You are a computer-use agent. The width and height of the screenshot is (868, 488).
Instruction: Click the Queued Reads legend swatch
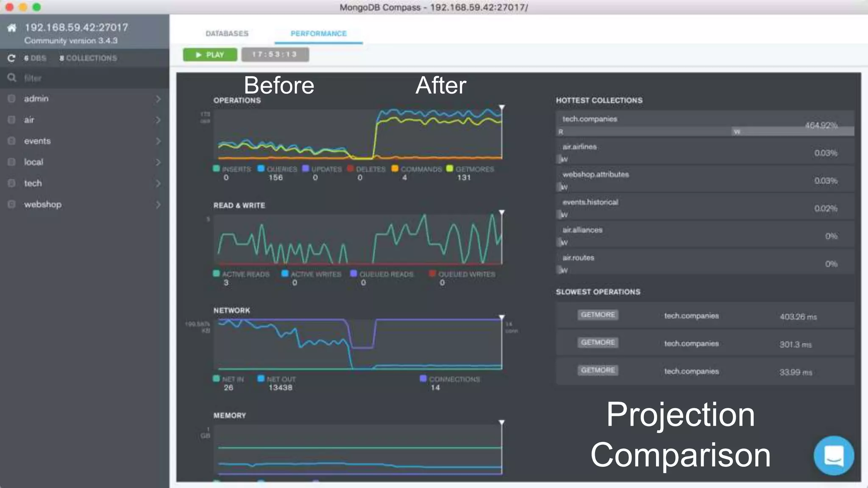tap(353, 274)
